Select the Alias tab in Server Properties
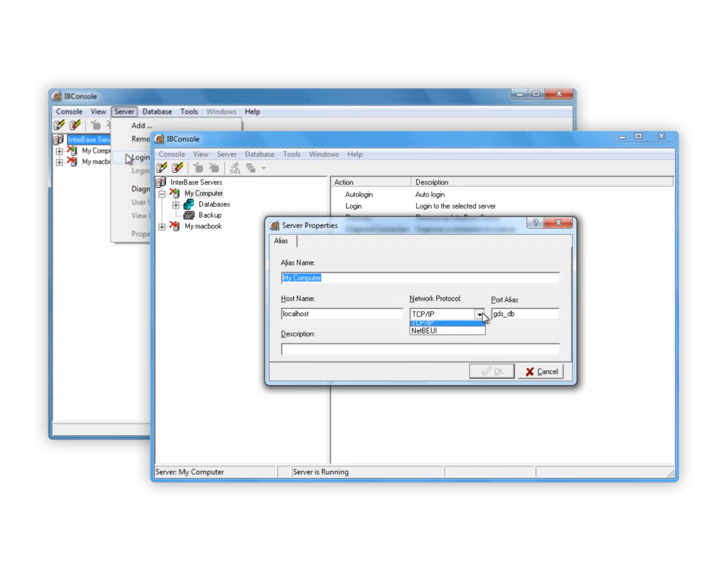 281,241
